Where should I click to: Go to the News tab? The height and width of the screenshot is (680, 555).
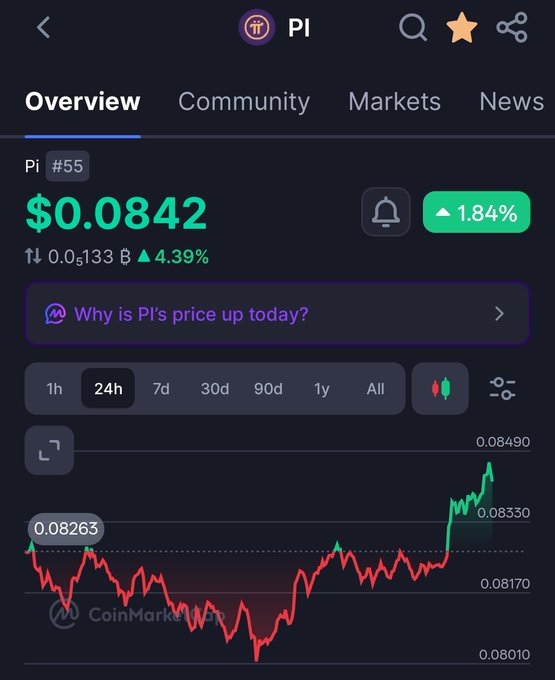pyautogui.click(x=512, y=101)
